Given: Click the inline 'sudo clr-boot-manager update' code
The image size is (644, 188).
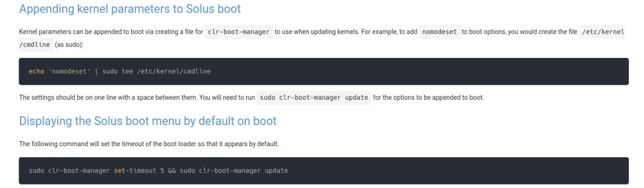Looking at the screenshot, I should (314, 97).
